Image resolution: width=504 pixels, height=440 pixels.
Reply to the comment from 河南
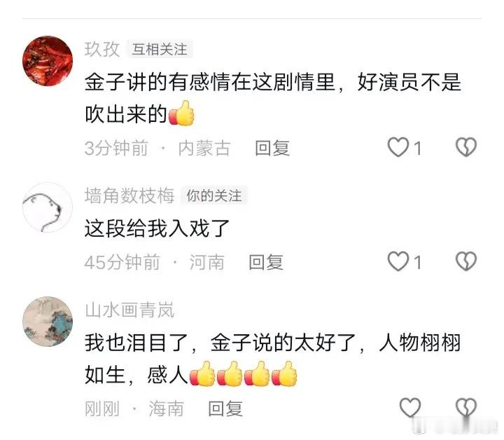coord(266,262)
